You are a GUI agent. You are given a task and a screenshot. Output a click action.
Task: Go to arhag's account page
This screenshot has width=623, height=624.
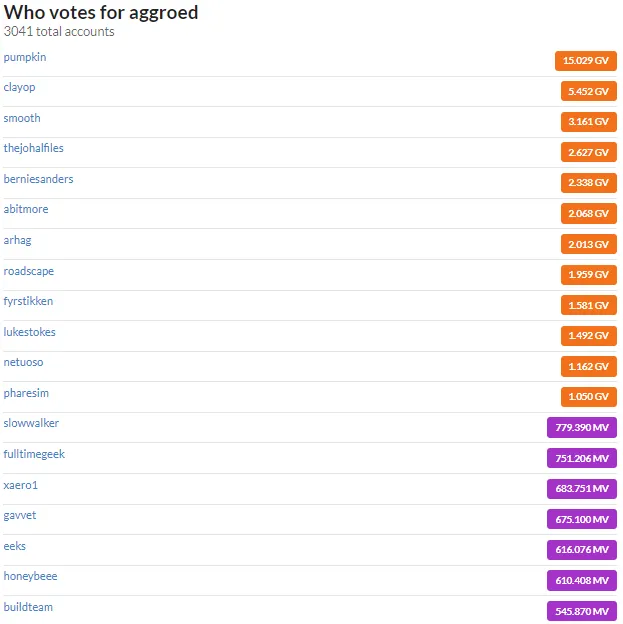(x=17, y=240)
